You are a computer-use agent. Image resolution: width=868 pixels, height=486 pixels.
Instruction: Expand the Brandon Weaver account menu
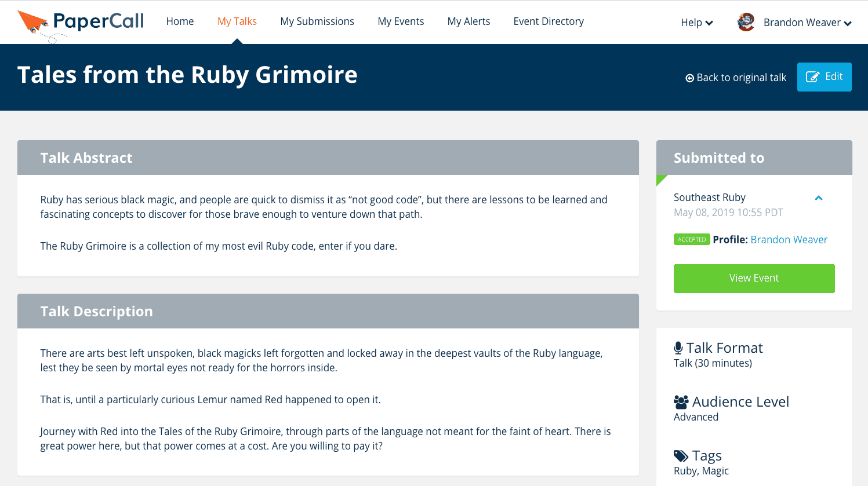coord(808,23)
